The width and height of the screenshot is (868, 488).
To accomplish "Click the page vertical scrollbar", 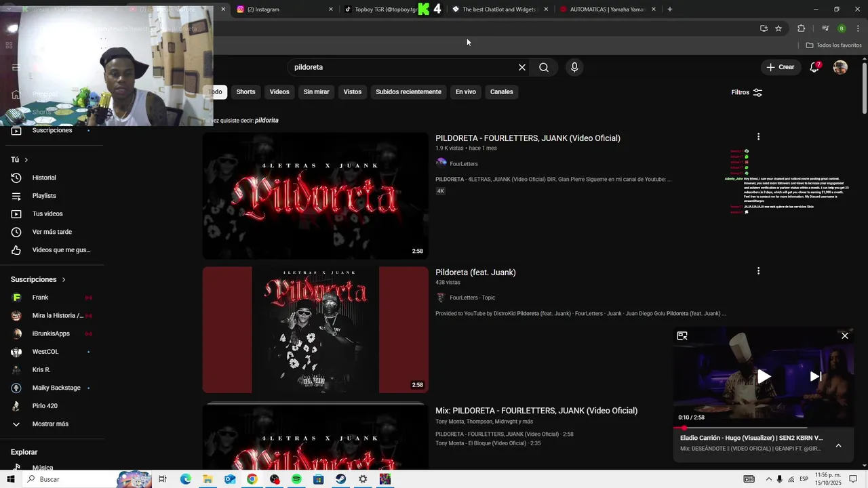I will point(865,88).
